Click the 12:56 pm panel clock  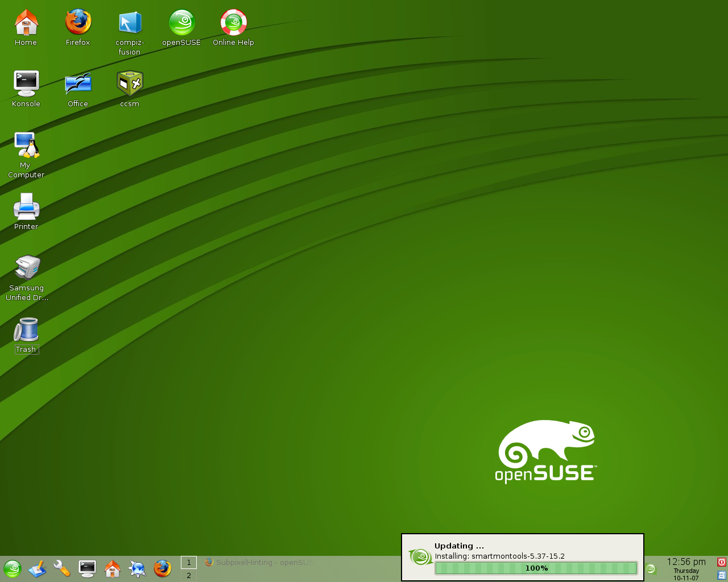tap(686, 562)
